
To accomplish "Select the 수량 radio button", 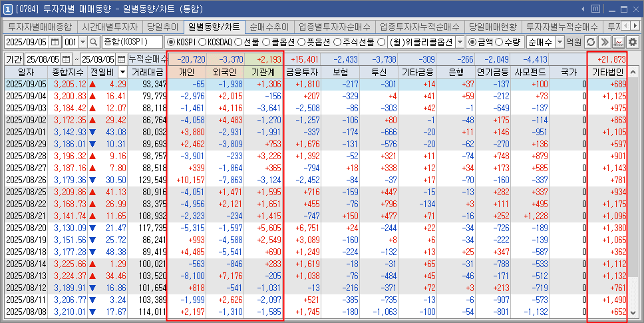I will click(498, 42).
